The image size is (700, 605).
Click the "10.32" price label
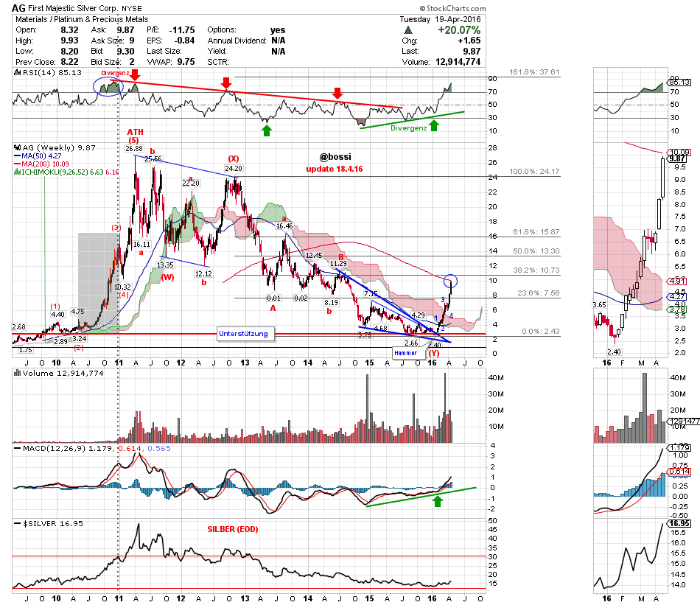click(x=123, y=287)
